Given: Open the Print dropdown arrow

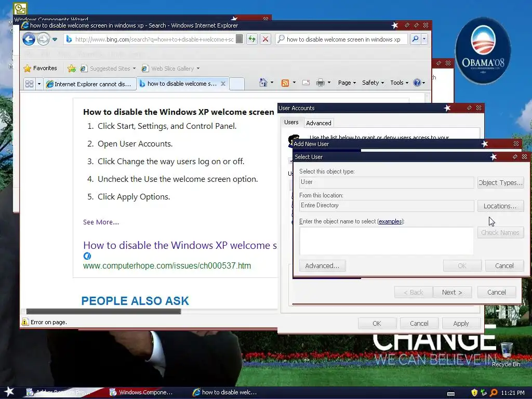Looking at the screenshot, I should (x=329, y=83).
